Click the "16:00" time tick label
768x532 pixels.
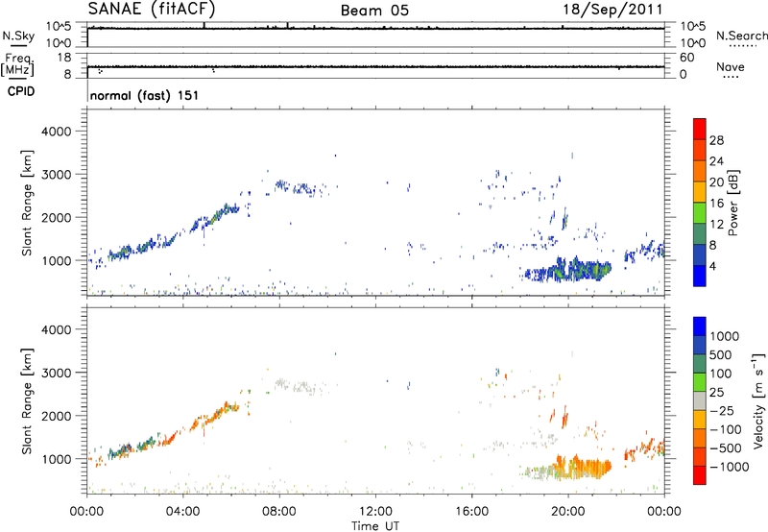tap(471, 512)
